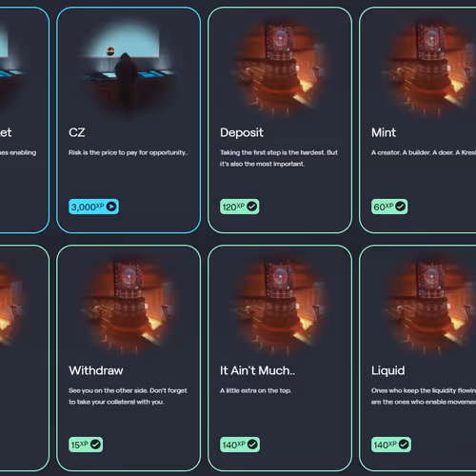Click the checkmark icon on Liquid card

[404, 445]
